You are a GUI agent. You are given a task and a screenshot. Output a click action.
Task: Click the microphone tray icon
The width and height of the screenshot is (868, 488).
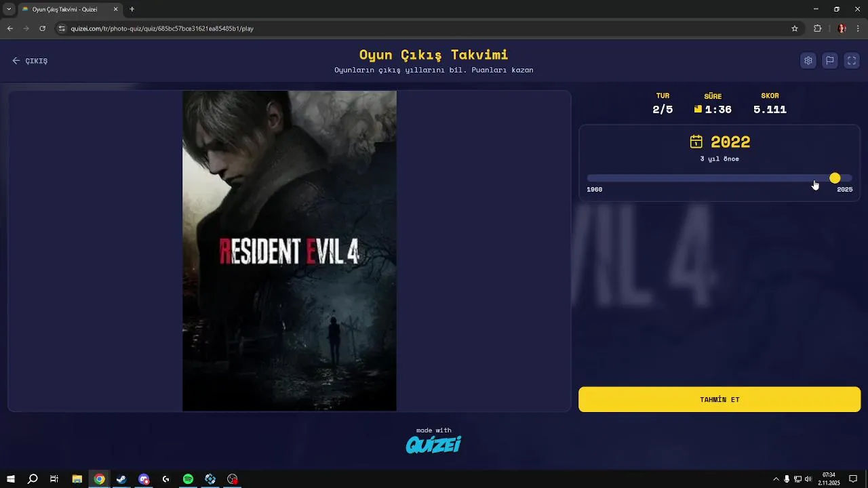point(787,479)
